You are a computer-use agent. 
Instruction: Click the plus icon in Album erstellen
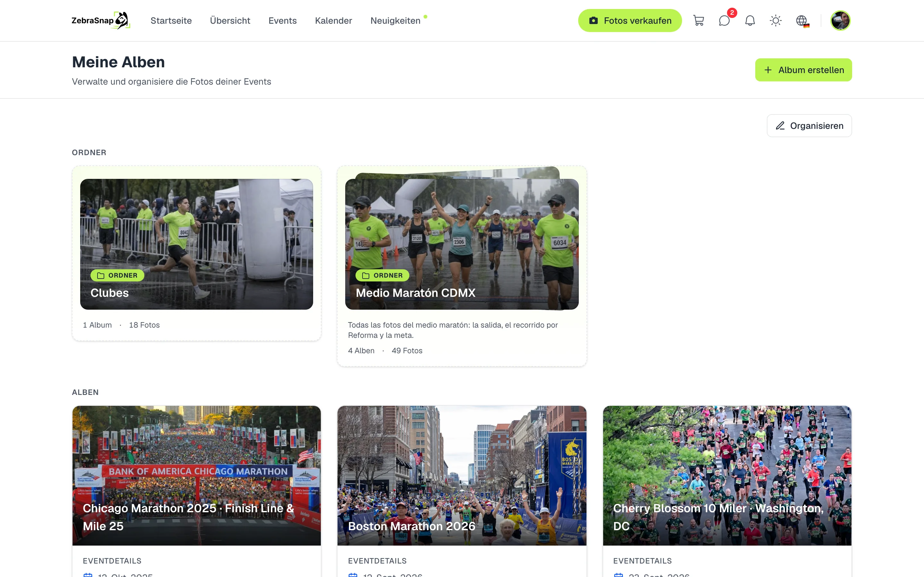(768, 70)
